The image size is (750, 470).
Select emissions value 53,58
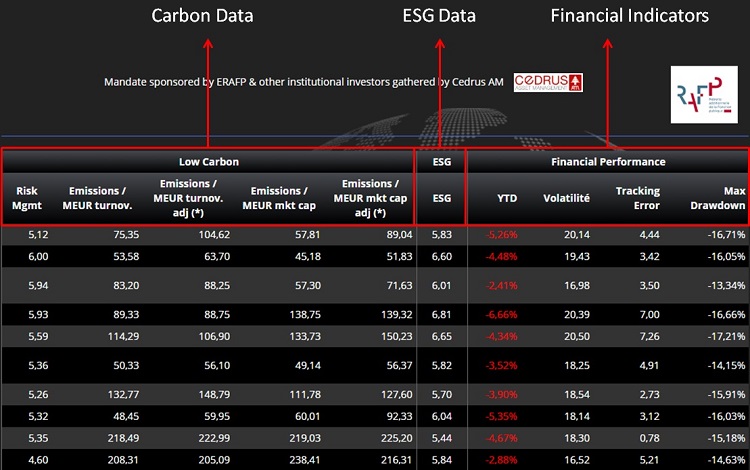click(126, 257)
